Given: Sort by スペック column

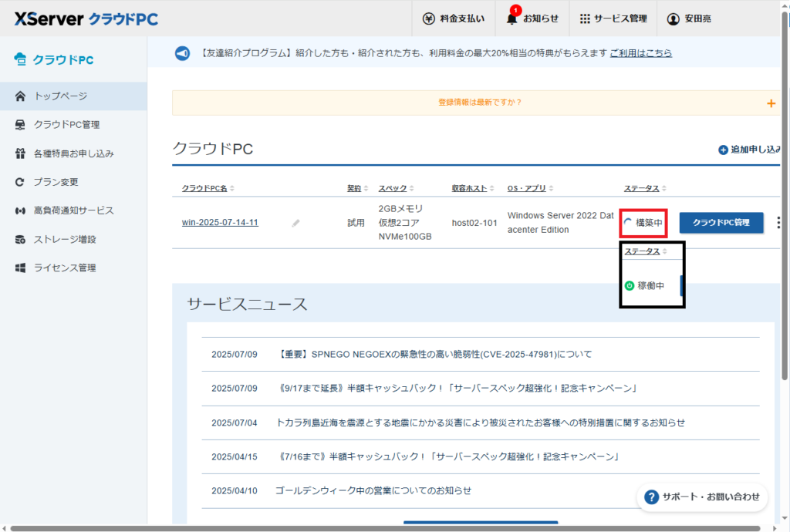Looking at the screenshot, I should pyautogui.click(x=396, y=188).
